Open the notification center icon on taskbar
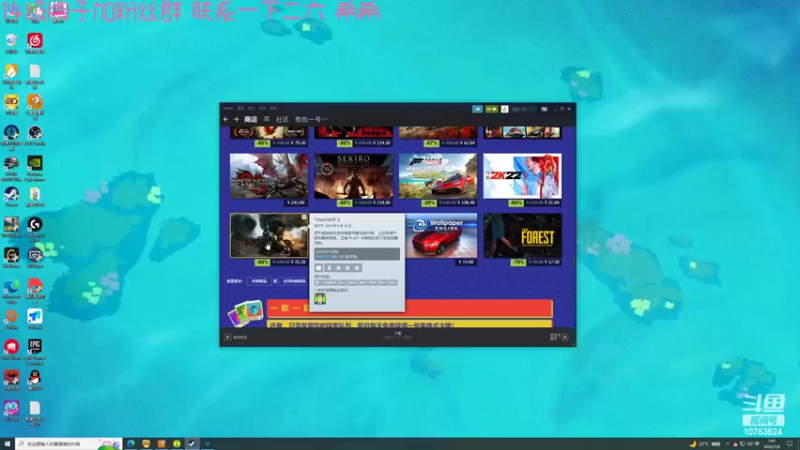Image resolution: width=800 pixels, height=450 pixels. coord(790,444)
